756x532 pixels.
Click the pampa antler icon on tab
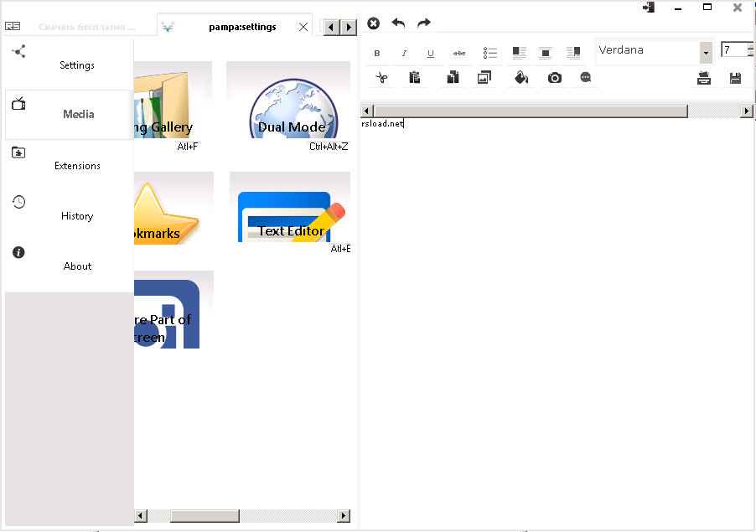[x=168, y=27]
